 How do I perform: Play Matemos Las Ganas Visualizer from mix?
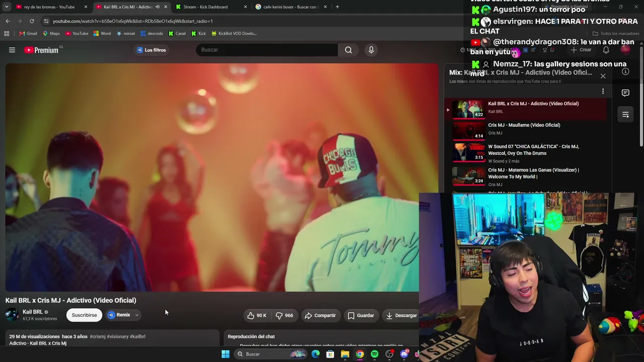[526, 176]
